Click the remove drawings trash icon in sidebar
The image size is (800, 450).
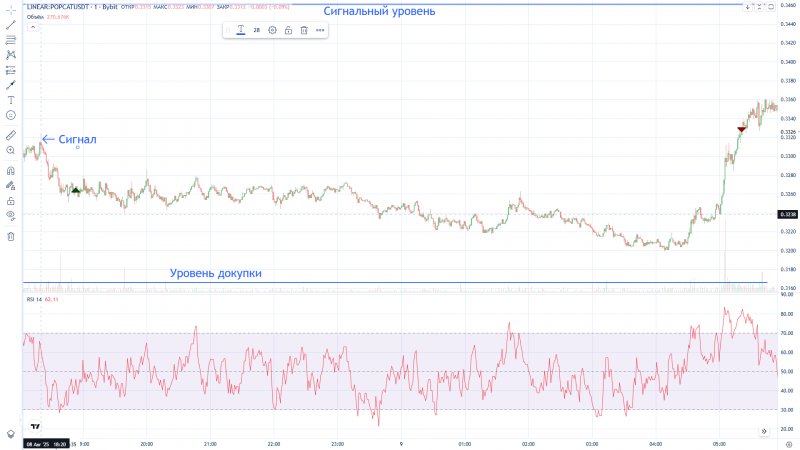[x=11, y=236]
